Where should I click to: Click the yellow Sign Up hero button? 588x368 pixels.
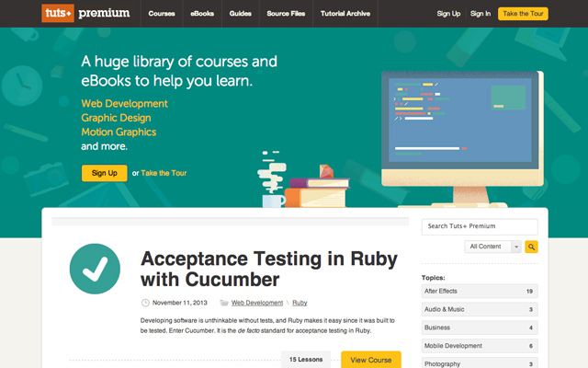pyautogui.click(x=104, y=173)
